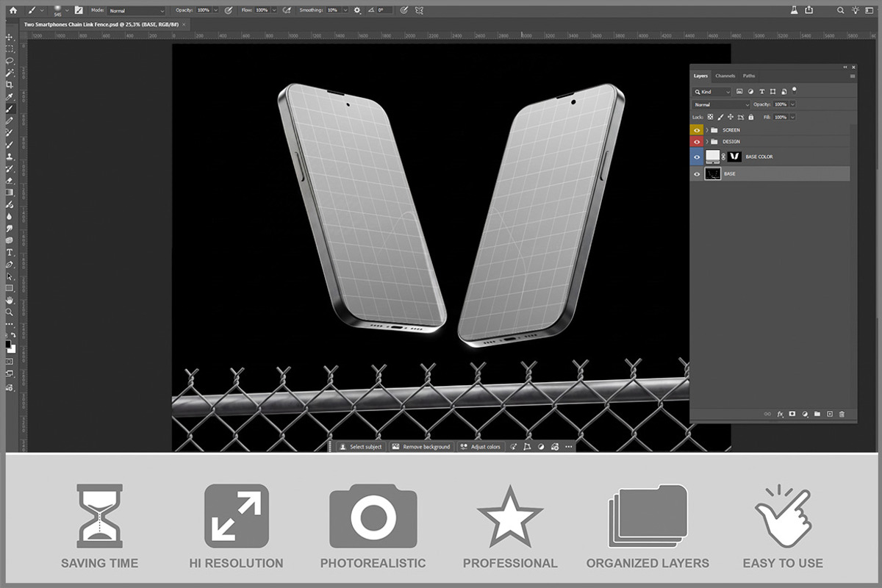The image size is (882, 588).
Task: Open the Layers panel menu
Action: tap(853, 76)
